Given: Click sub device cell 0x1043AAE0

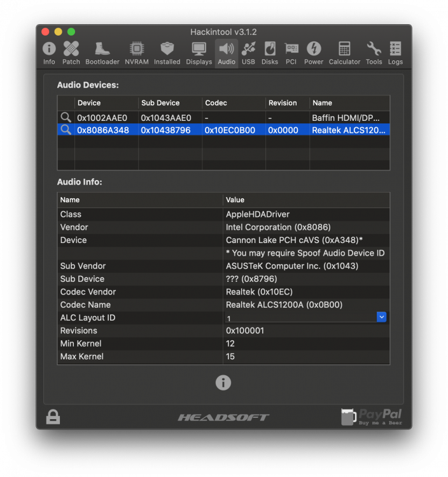Looking at the screenshot, I should pos(166,118).
